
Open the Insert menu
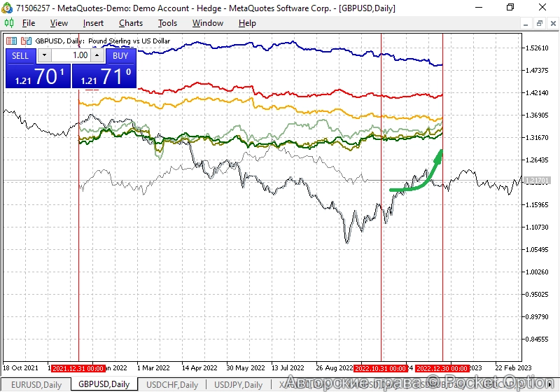tap(93, 23)
